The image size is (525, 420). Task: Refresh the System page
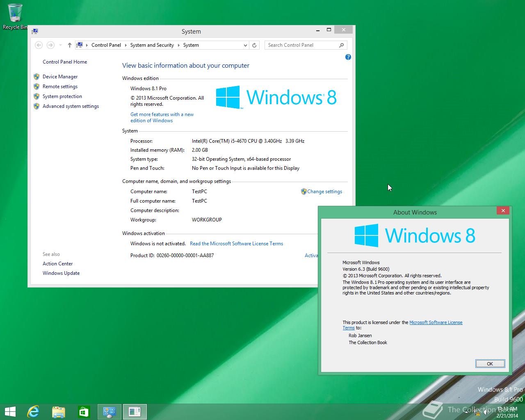click(254, 45)
